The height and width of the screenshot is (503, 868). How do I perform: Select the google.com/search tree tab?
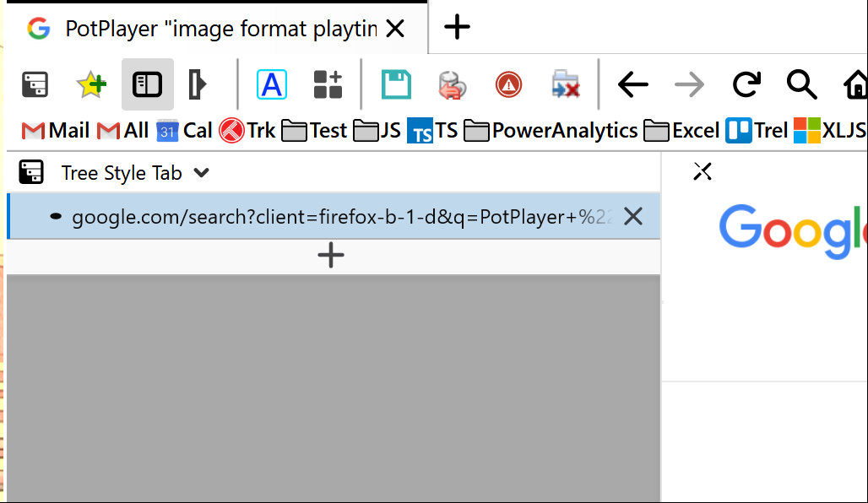[334, 216]
